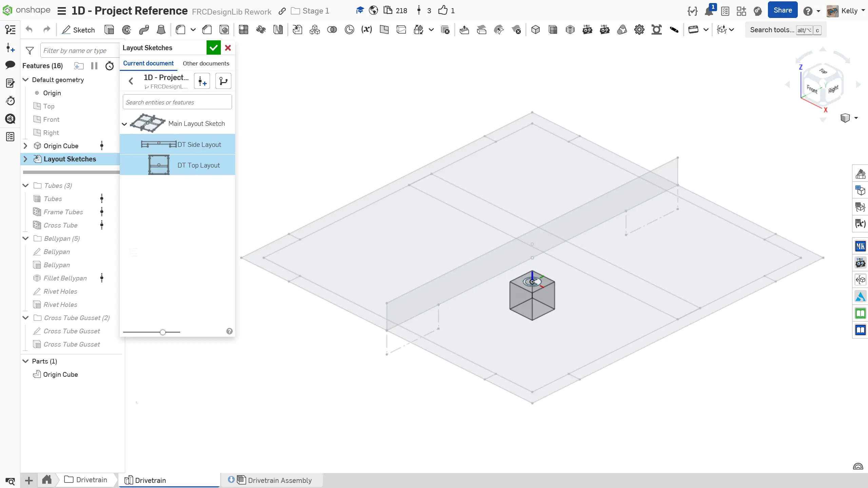This screenshot has height=488, width=868.
Task: Open the insert branch selector icon
Action: [223, 81]
